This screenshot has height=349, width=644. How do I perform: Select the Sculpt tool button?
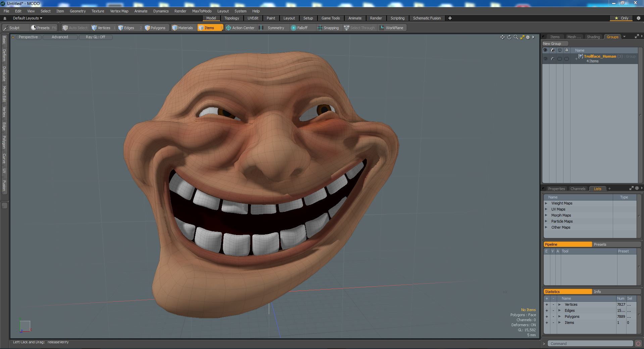(15, 28)
